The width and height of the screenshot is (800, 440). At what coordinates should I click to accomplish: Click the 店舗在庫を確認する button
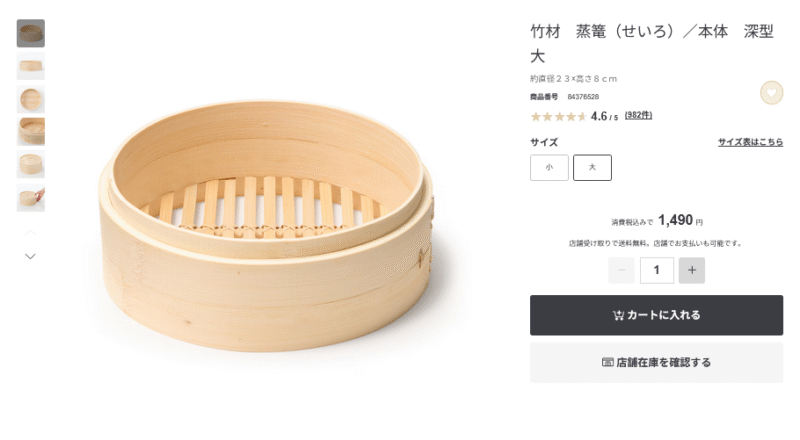[656, 362]
